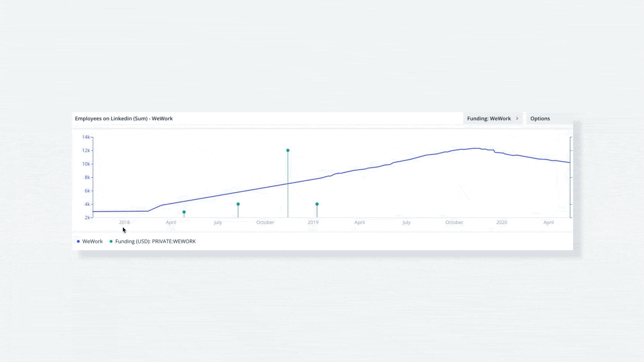Click the 2k y-axis label

tap(86, 218)
